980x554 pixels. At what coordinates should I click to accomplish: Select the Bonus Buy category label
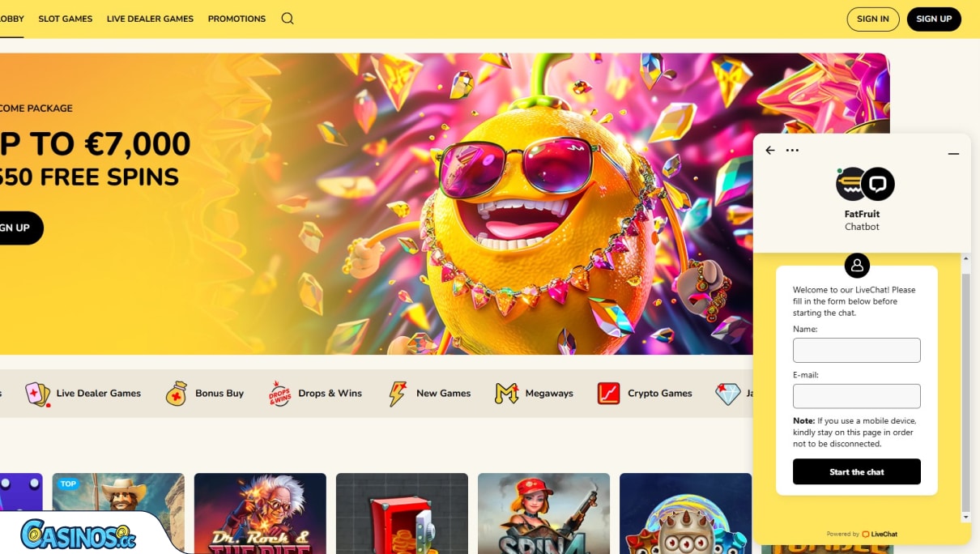(x=219, y=394)
